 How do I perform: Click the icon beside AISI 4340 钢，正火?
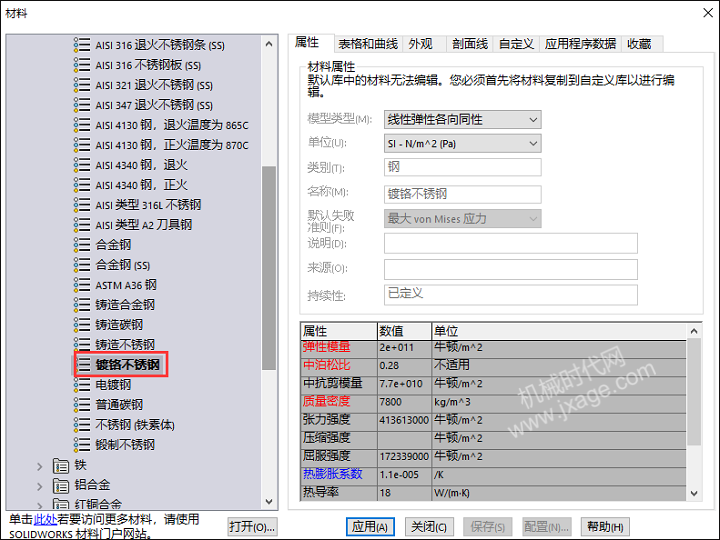pyautogui.click(x=82, y=185)
